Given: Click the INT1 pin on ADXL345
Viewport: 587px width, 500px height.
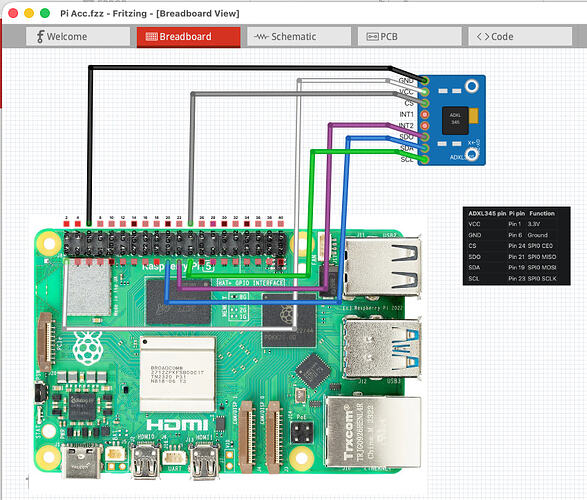Looking at the screenshot, I should [x=425, y=114].
